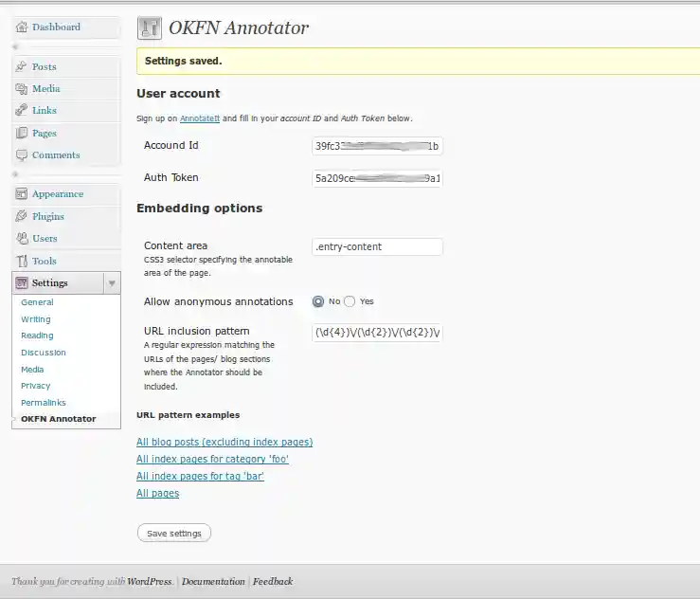The height and width of the screenshot is (599, 700).
Task: Click the Media library icon
Action: click(x=22, y=88)
